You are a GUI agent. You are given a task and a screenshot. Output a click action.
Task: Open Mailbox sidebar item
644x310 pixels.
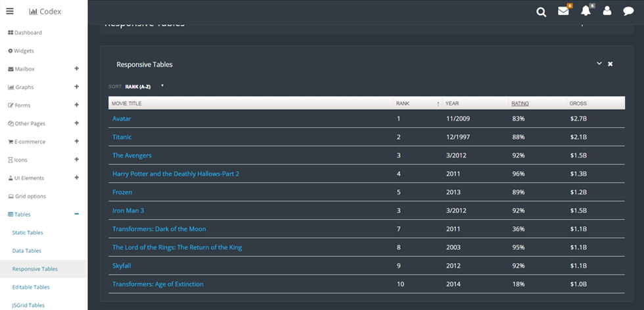(21, 69)
